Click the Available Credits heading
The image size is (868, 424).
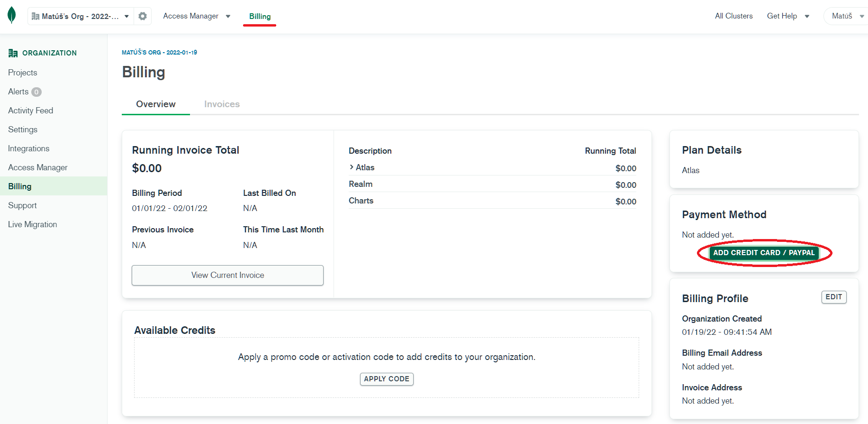pos(175,330)
